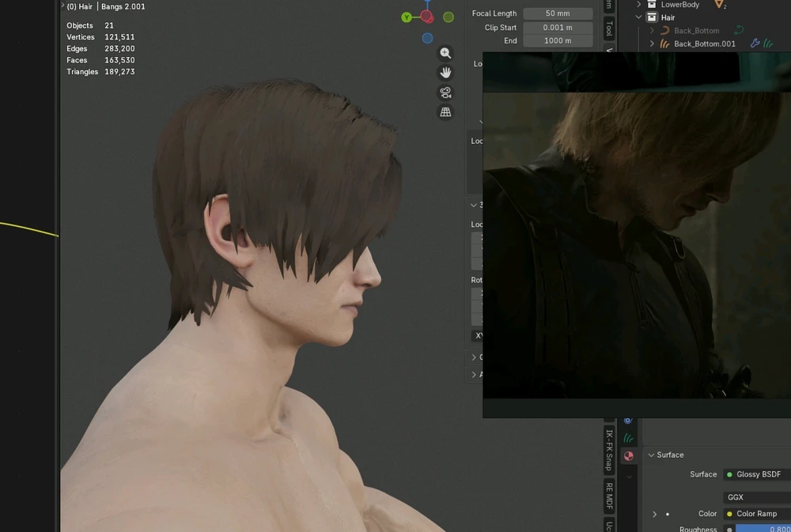The height and width of the screenshot is (532, 791).
Task: Click the blue Z axis gizmo handle
Action: click(427, 38)
